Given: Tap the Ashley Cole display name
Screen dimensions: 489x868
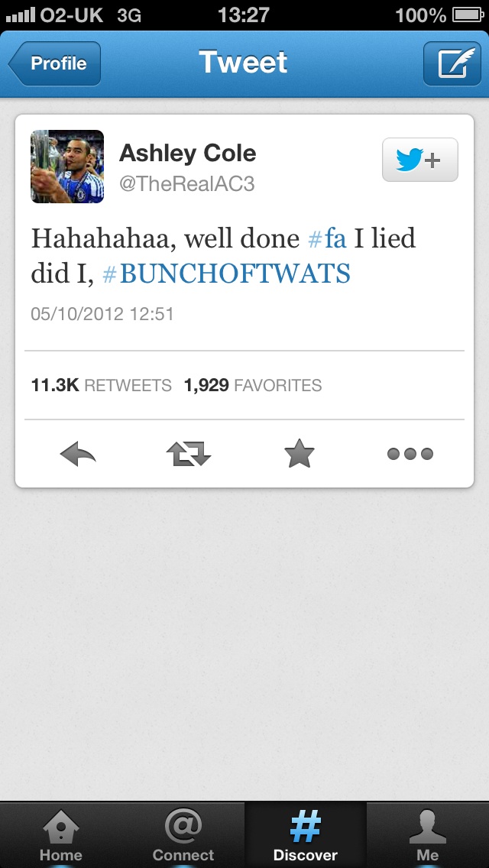Looking at the screenshot, I should point(188,154).
